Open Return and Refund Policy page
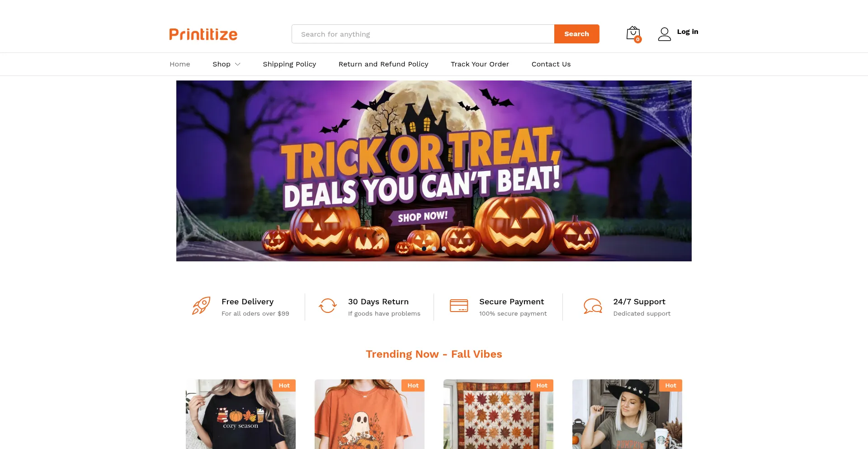Viewport: 868px width, 449px height. tap(383, 64)
